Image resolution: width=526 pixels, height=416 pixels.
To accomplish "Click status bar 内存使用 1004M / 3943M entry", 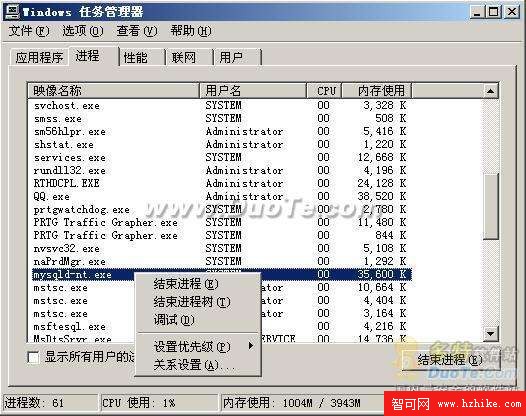I will coord(302,403).
